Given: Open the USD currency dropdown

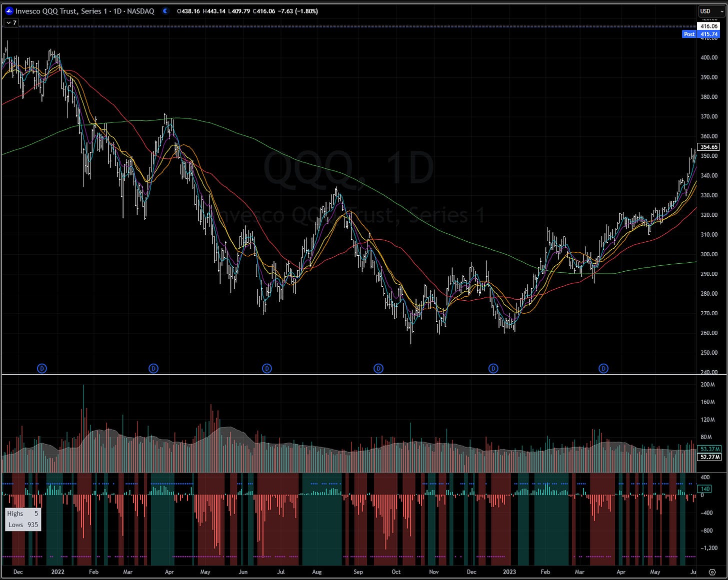Looking at the screenshot, I should coord(711,11).
